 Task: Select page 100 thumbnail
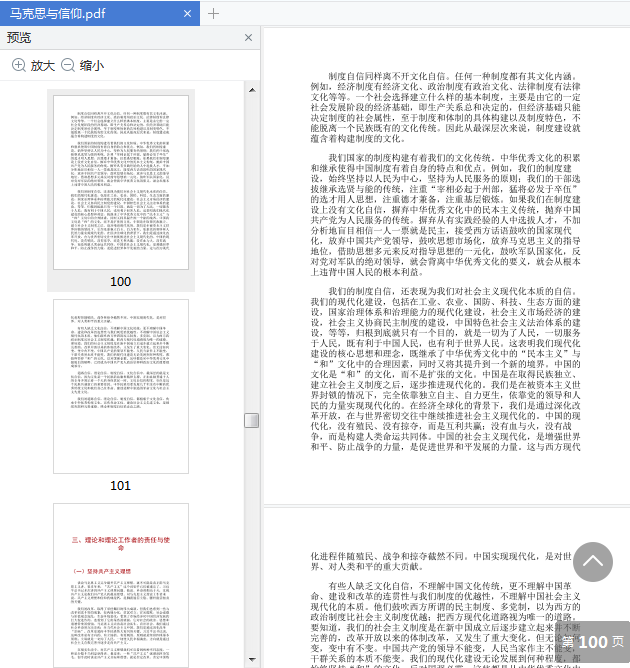(x=121, y=182)
